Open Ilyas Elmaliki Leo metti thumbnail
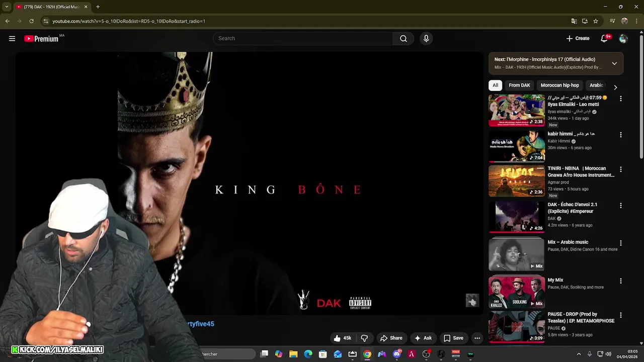 (x=517, y=110)
